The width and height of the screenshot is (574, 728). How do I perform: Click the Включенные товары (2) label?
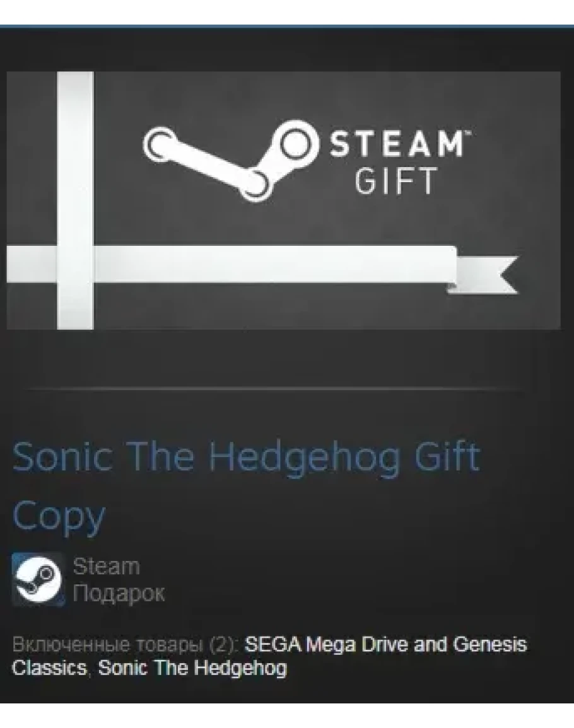[126, 644]
